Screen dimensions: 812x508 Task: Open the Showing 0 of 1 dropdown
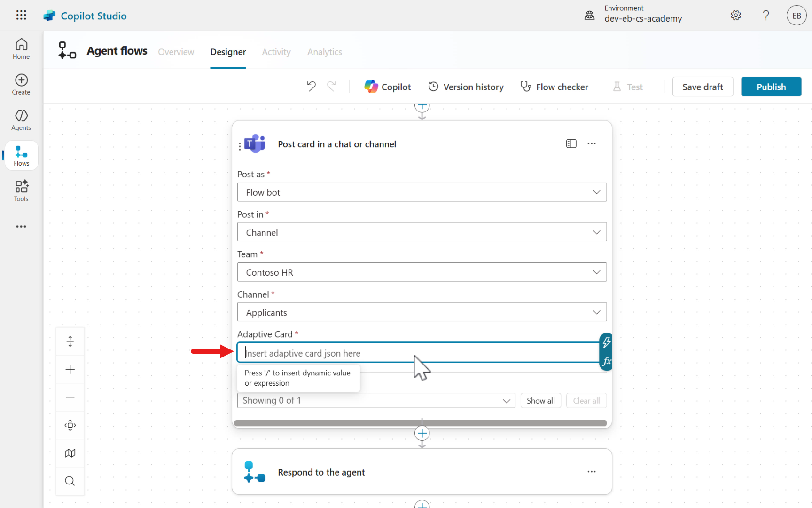click(x=376, y=401)
